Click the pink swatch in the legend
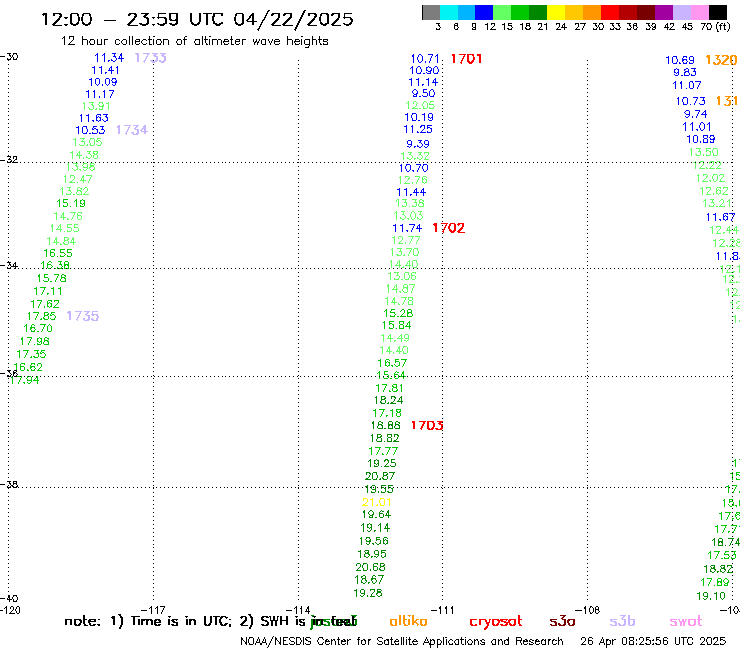This screenshot has height=650, width=740. 699,12
